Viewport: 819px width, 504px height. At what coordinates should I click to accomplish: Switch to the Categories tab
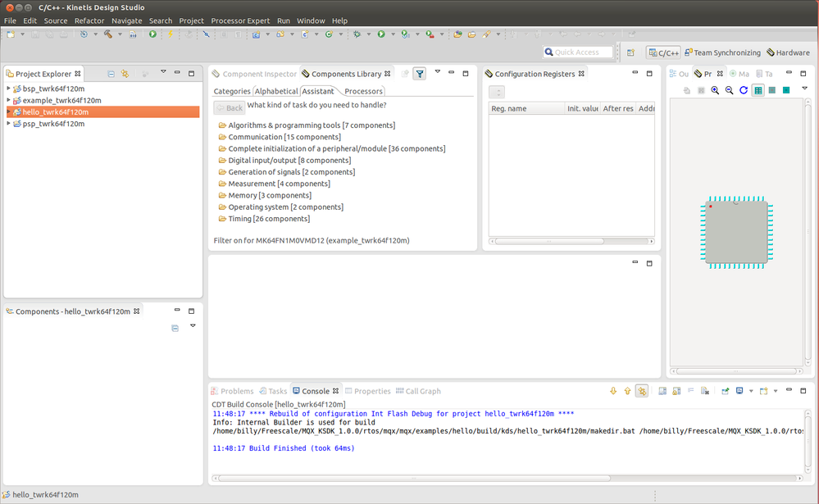tap(232, 91)
